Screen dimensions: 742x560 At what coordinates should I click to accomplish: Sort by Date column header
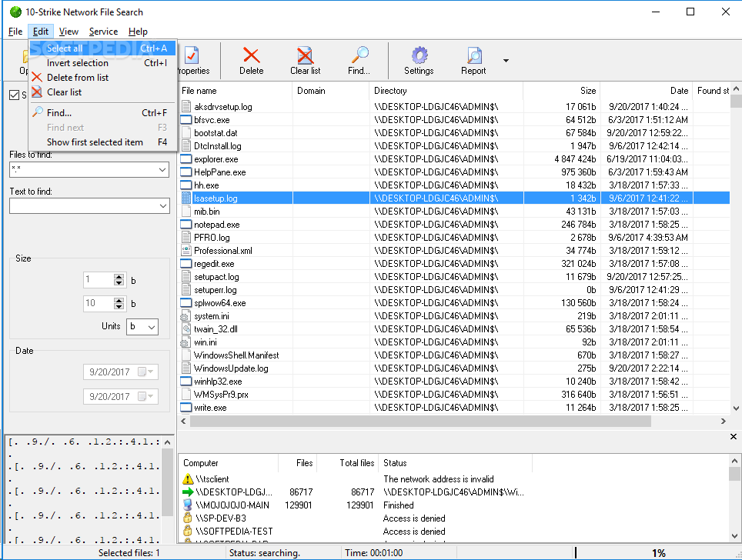point(646,90)
